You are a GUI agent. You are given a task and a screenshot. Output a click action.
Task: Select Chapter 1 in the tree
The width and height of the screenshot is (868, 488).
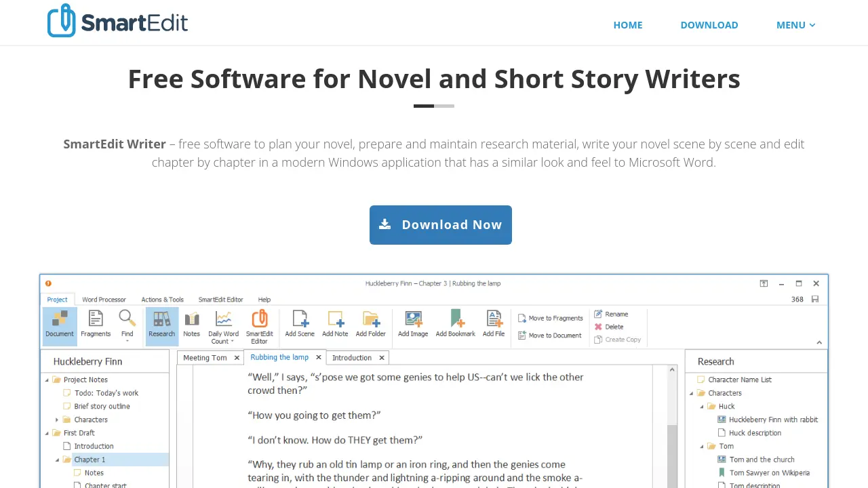(90, 460)
